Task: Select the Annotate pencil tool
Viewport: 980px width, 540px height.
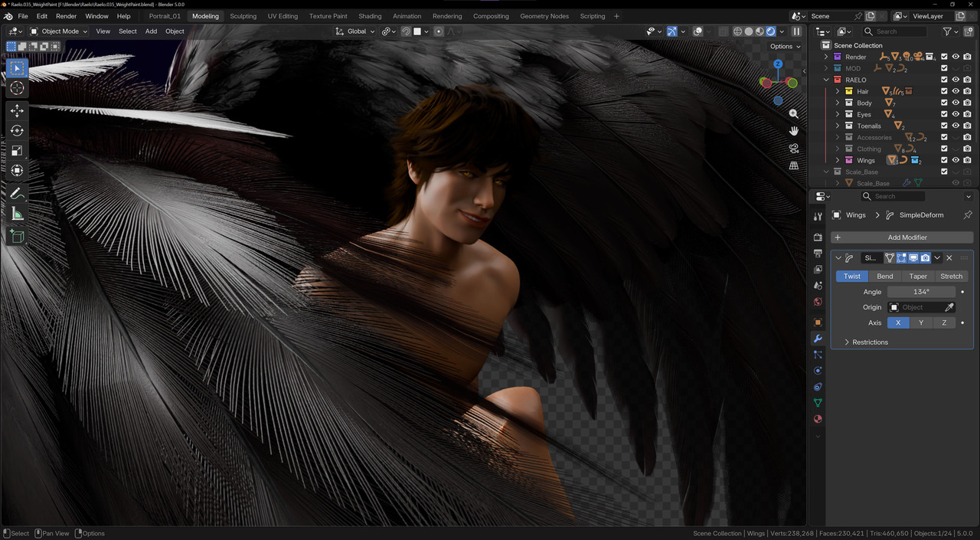Action: coord(17,194)
